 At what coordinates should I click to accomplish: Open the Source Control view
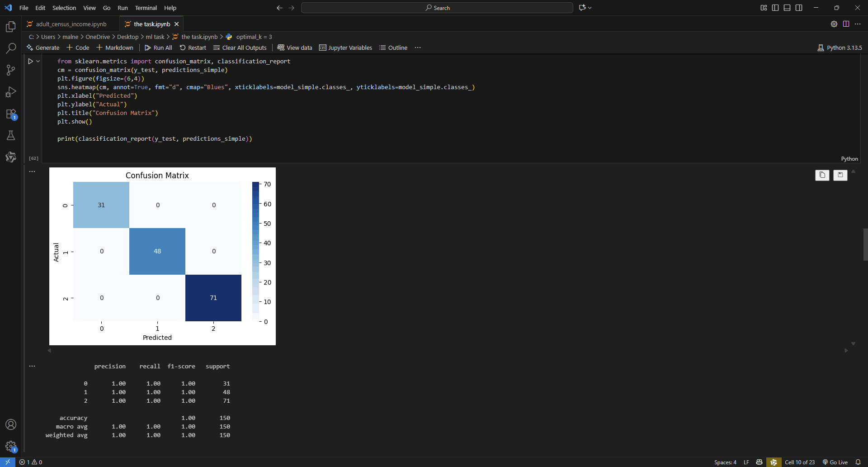click(x=11, y=70)
